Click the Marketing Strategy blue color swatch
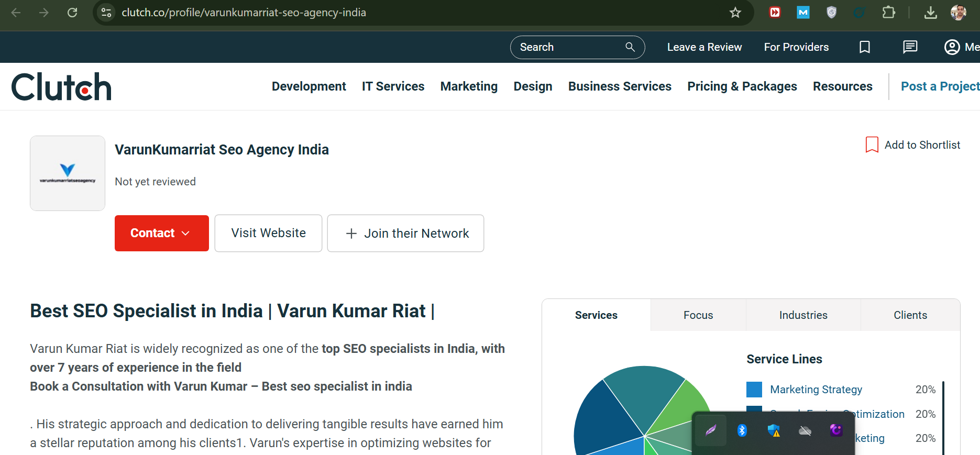The height and width of the screenshot is (455, 980). pyautogui.click(x=754, y=390)
